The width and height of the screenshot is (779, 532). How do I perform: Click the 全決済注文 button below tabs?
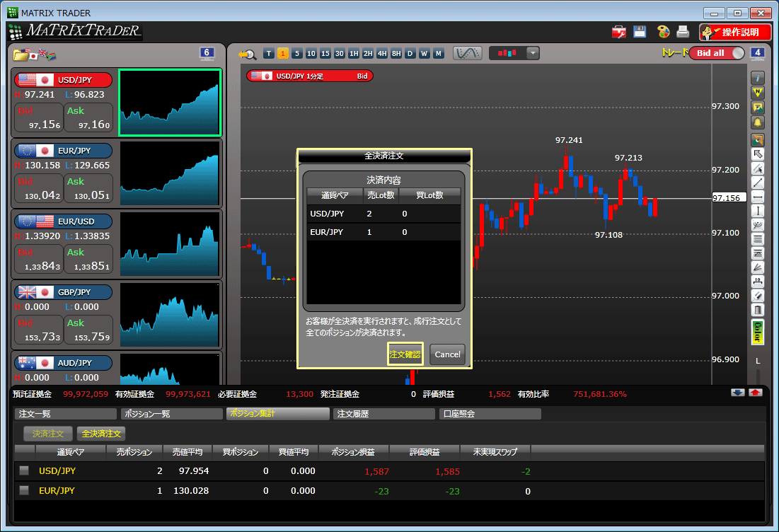[x=101, y=434]
